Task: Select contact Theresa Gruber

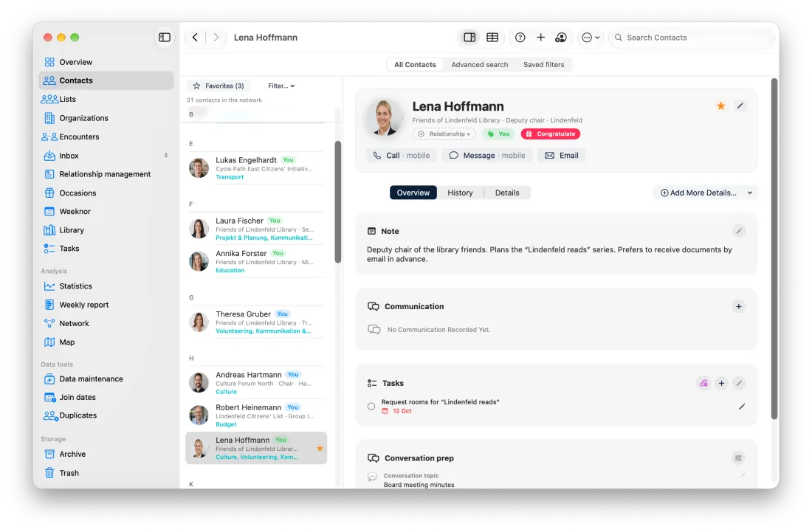Action: coord(256,322)
